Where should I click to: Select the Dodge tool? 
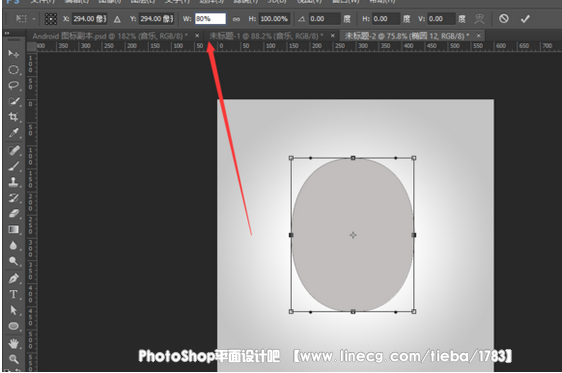[14, 261]
